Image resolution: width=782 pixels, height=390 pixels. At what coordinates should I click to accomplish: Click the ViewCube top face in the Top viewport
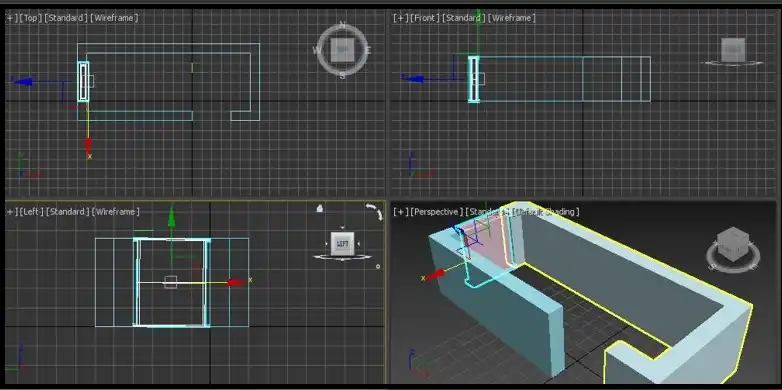click(x=342, y=49)
